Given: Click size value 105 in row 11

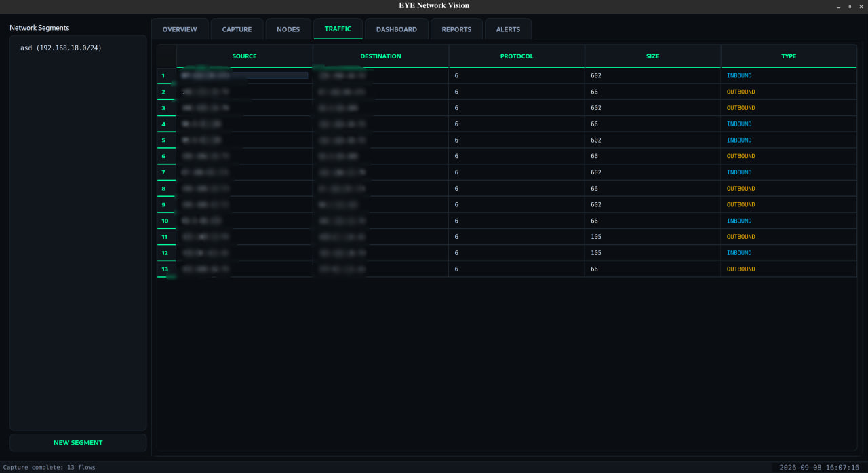Looking at the screenshot, I should pyautogui.click(x=596, y=237).
